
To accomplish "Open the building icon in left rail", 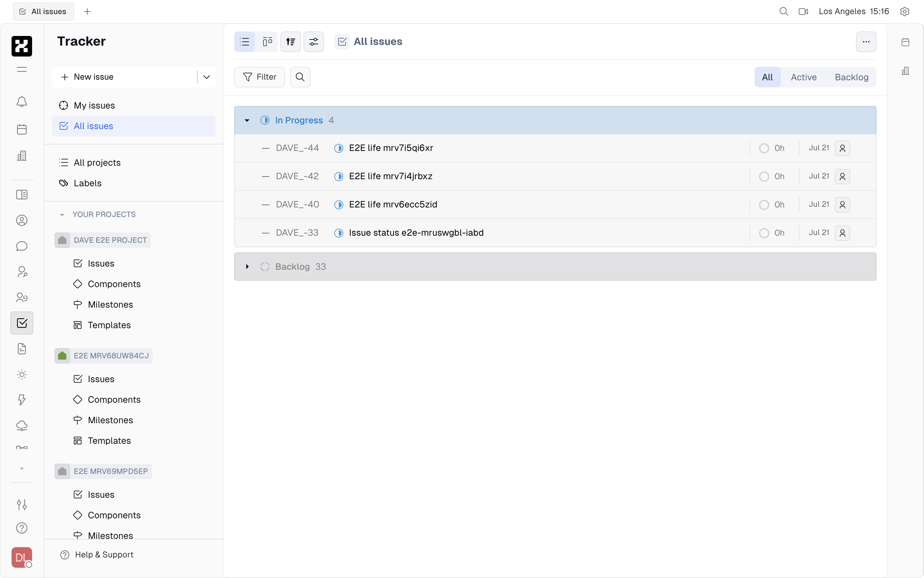I will [22, 155].
